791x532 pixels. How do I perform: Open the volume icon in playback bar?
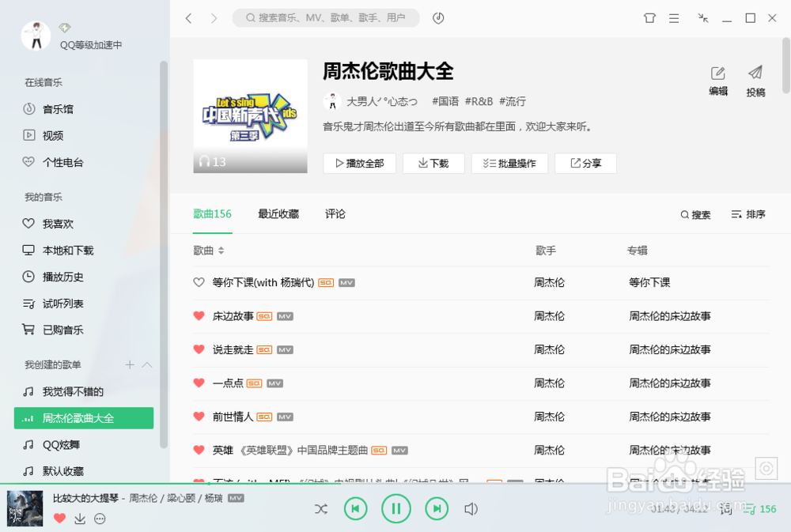click(471, 510)
